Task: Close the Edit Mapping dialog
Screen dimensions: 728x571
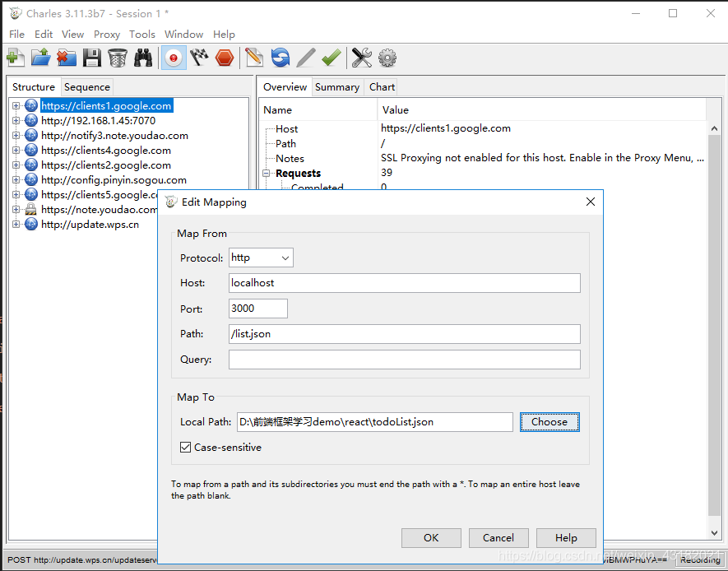Action: point(590,202)
